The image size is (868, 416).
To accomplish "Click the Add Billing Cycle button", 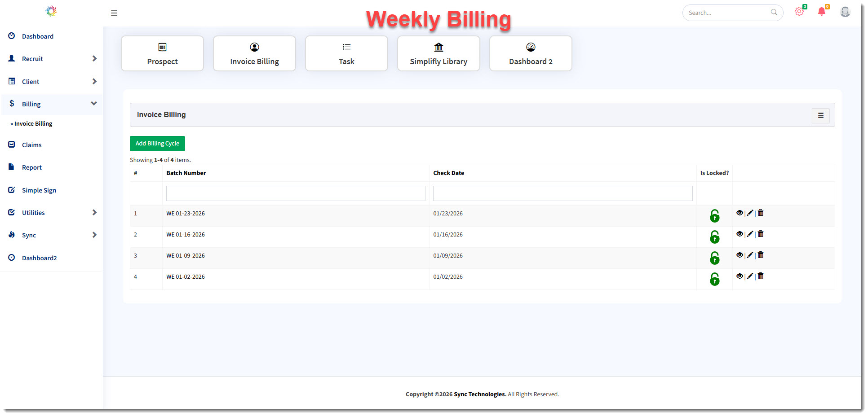I will tap(157, 144).
